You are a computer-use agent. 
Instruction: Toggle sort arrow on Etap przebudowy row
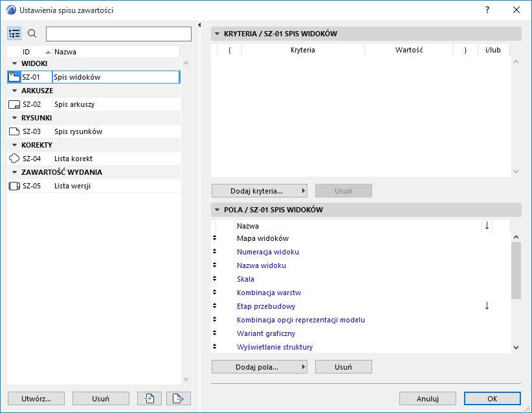pyautogui.click(x=487, y=306)
